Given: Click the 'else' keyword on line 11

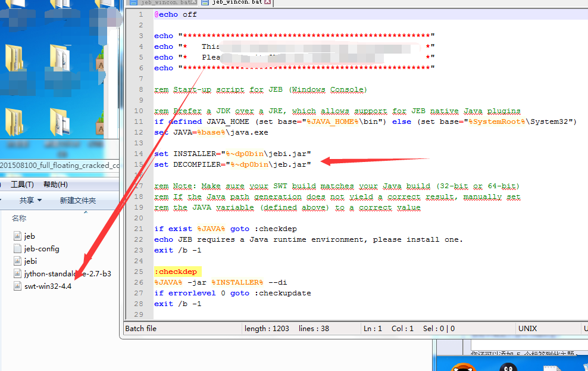Looking at the screenshot, I should [402, 121].
